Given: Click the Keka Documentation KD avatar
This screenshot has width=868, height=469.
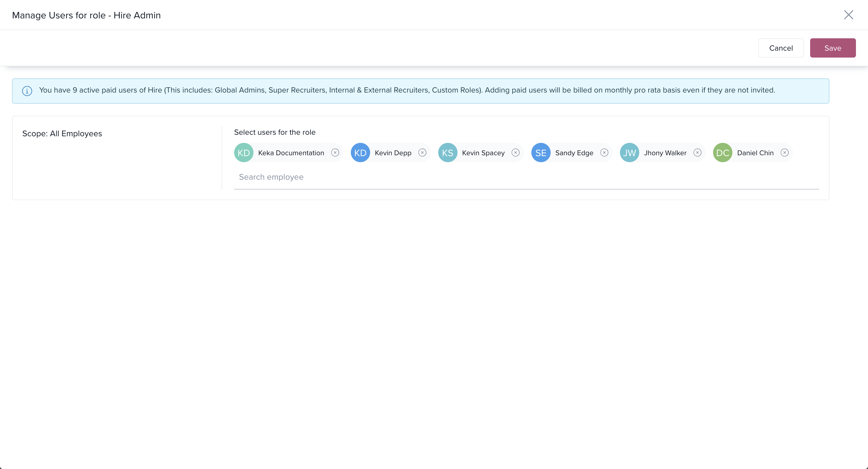Looking at the screenshot, I should pyautogui.click(x=244, y=153).
